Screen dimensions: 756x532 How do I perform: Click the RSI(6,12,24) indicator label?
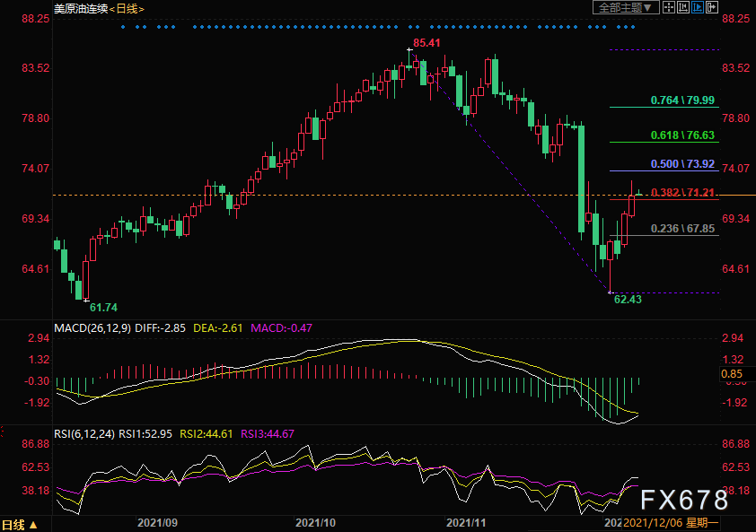point(85,433)
